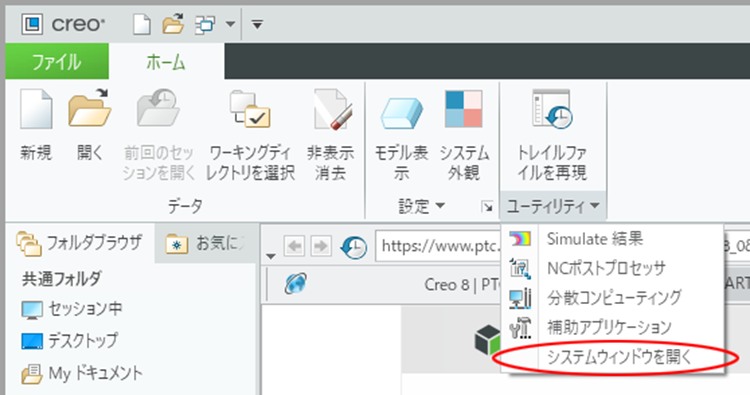Collapse the ユーティリティ dropdown

pyautogui.click(x=553, y=206)
